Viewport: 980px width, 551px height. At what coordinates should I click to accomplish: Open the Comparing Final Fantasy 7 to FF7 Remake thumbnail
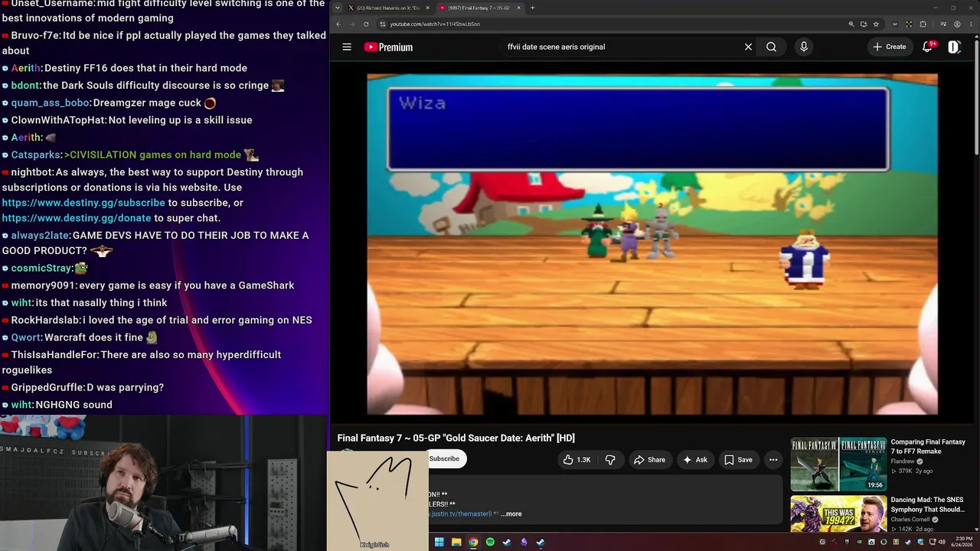click(x=838, y=464)
